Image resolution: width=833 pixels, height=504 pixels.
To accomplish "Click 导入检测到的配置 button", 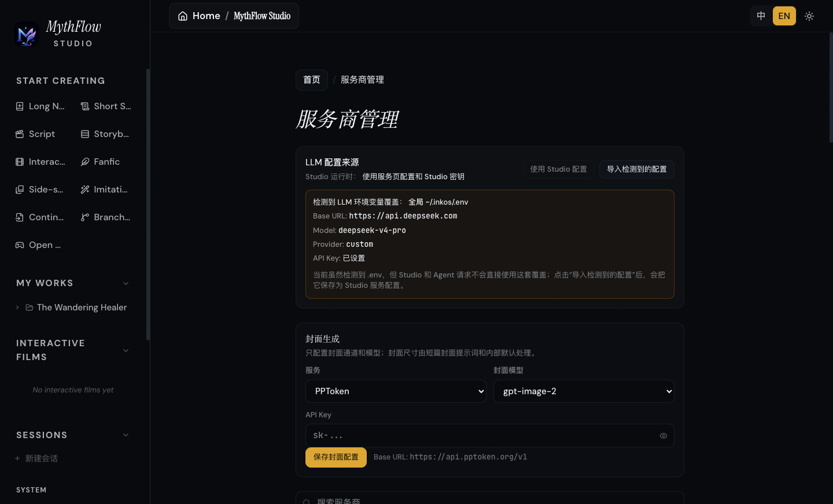I will 637,169.
